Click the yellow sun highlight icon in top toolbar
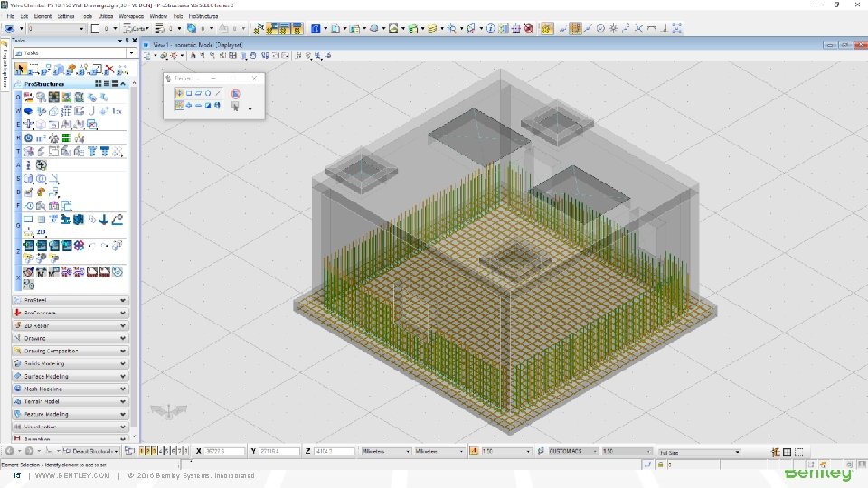 pos(546,29)
